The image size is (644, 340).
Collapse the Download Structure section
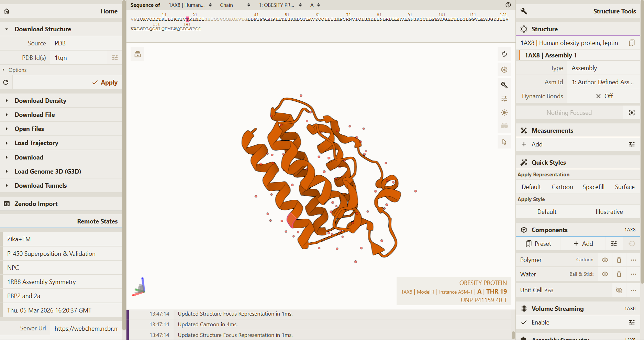click(61, 29)
